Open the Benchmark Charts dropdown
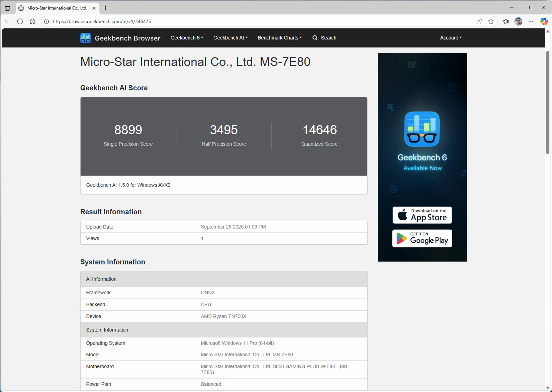 tap(279, 38)
